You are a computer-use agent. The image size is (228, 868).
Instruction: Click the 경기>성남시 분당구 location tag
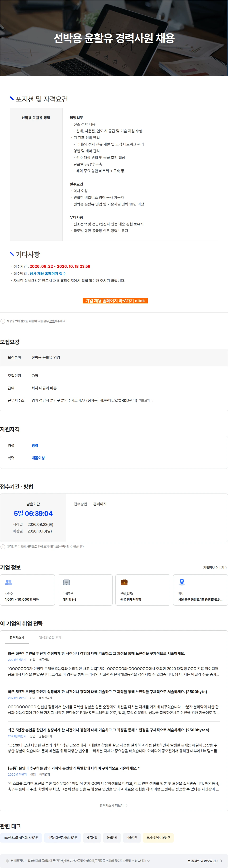[158, 837]
